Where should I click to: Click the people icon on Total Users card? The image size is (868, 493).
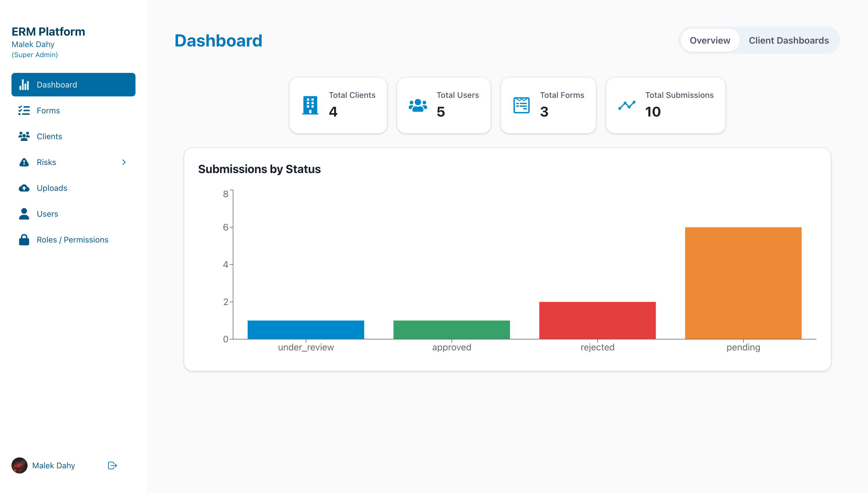(x=418, y=105)
